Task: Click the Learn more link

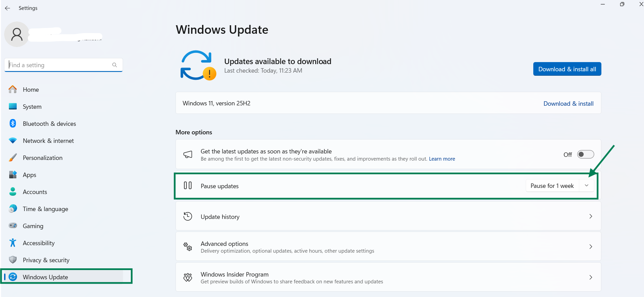Action: 442,159
